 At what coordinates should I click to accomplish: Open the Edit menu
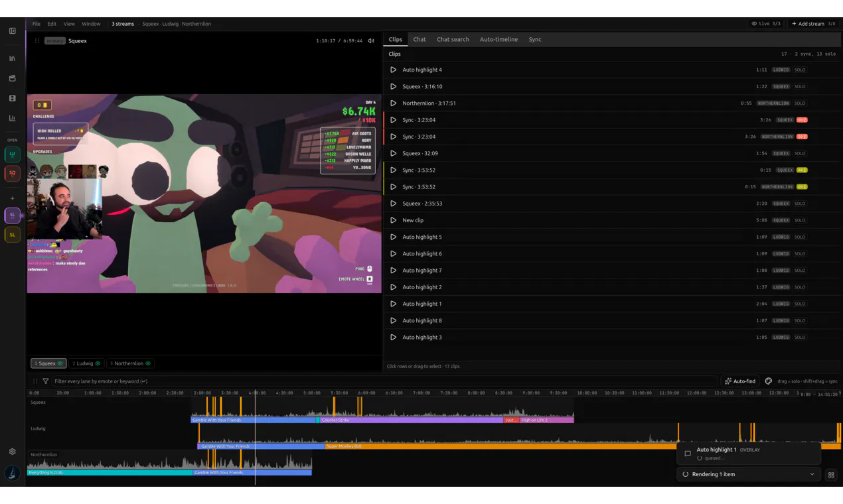[x=52, y=24]
